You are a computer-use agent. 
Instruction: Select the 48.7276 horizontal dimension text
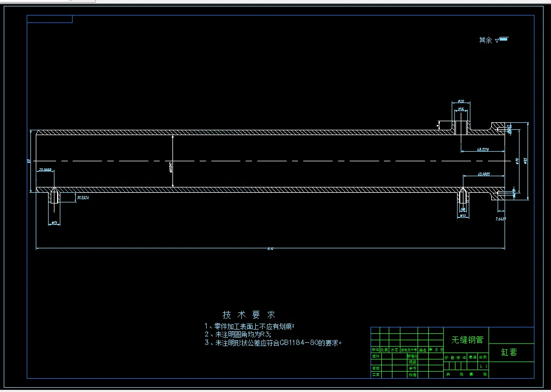tap(483, 150)
